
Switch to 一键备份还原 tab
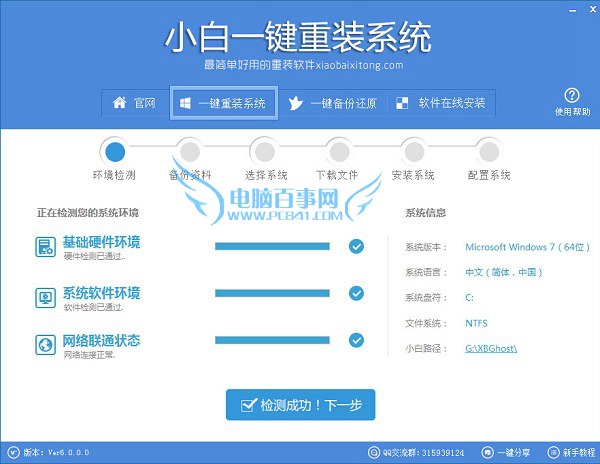point(333,103)
